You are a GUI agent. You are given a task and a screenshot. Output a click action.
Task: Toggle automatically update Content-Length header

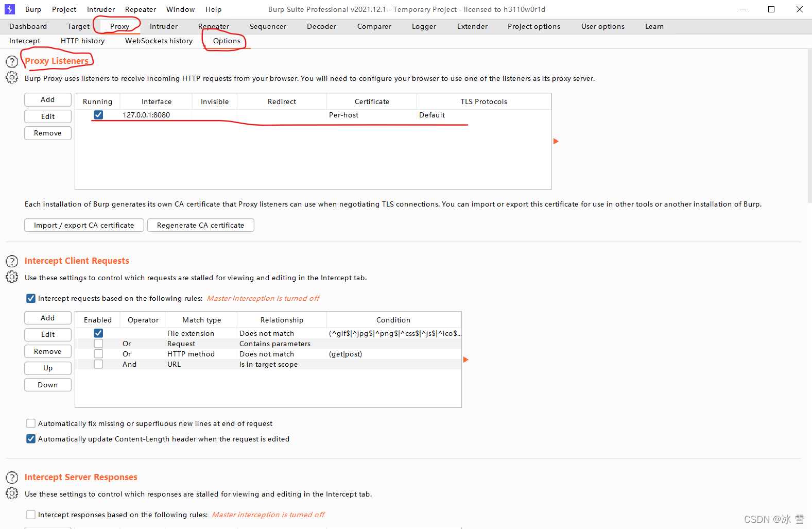click(31, 439)
